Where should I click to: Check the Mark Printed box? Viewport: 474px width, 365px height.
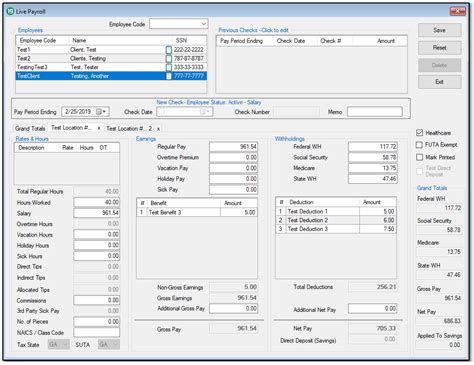point(420,157)
